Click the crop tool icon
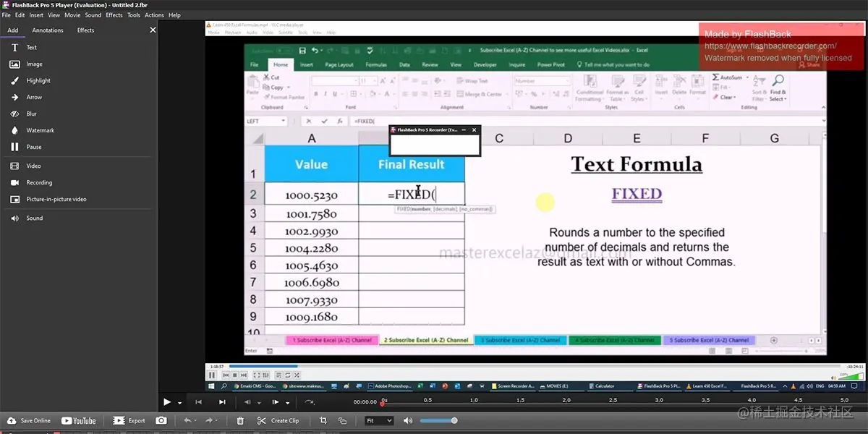The image size is (868, 434). (323, 420)
